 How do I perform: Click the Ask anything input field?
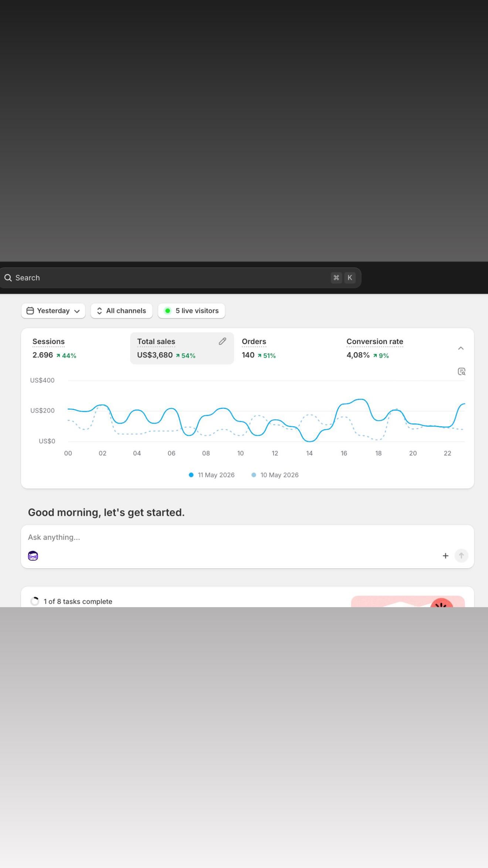pyautogui.click(x=247, y=537)
